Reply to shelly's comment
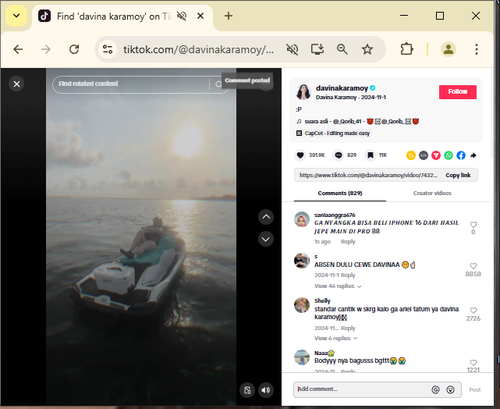 [348, 328]
